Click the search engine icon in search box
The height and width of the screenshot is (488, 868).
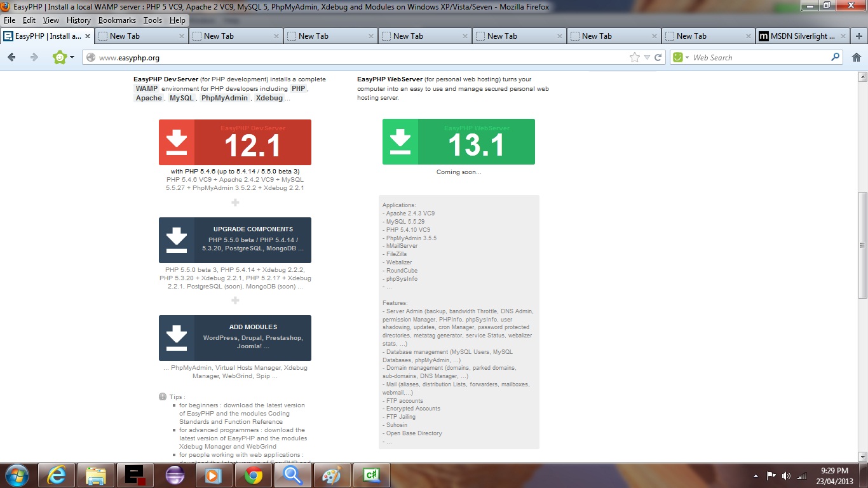tap(678, 57)
